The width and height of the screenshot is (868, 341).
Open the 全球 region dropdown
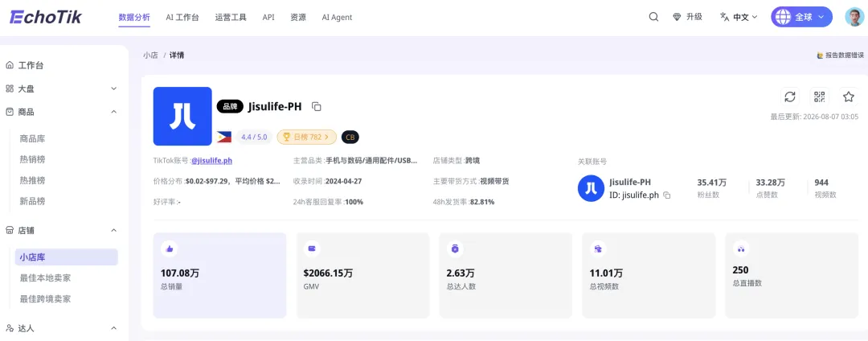point(801,17)
